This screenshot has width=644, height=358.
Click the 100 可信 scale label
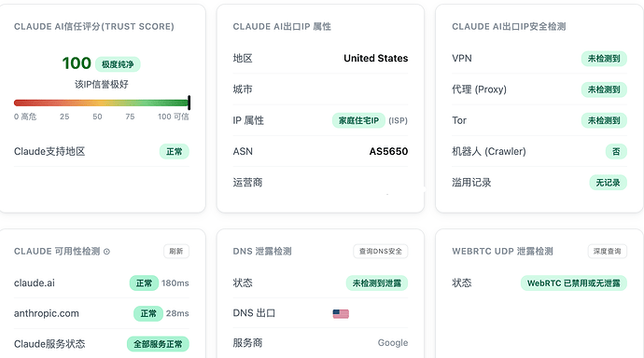(174, 117)
